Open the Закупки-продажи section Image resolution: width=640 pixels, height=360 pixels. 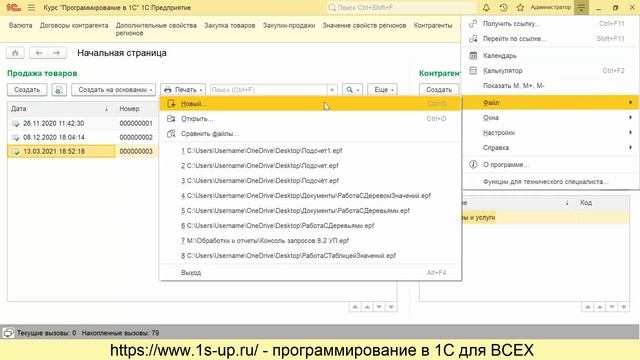click(289, 25)
